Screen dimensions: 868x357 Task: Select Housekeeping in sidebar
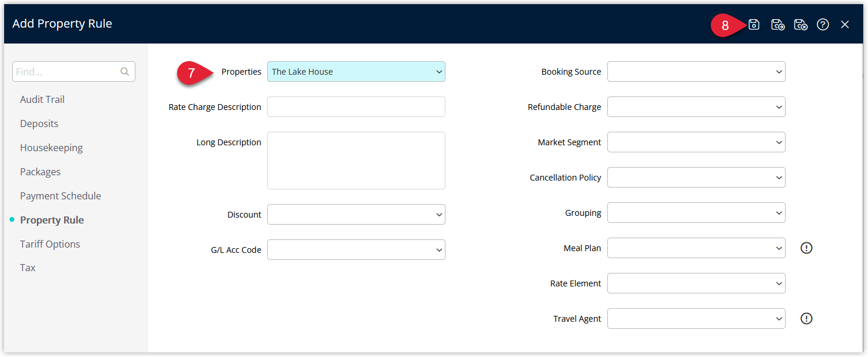(x=51, y=148)
